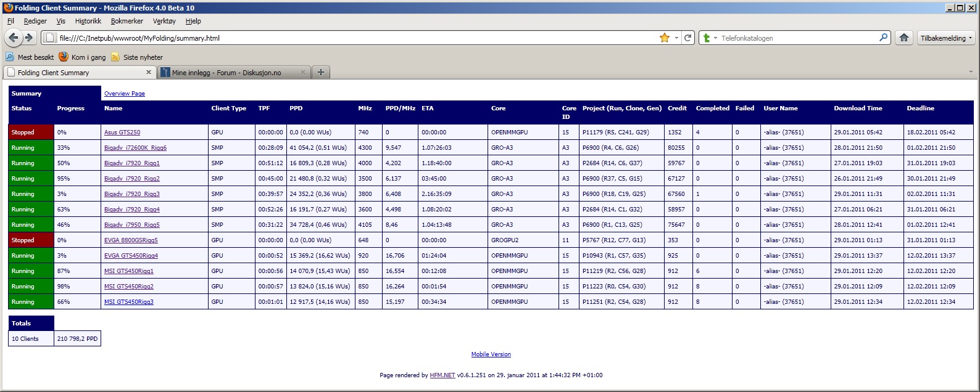Open Bigadv_i7920_Rigg3 client link
Viewport: 980px width, 392px height.
click(132, 194)
